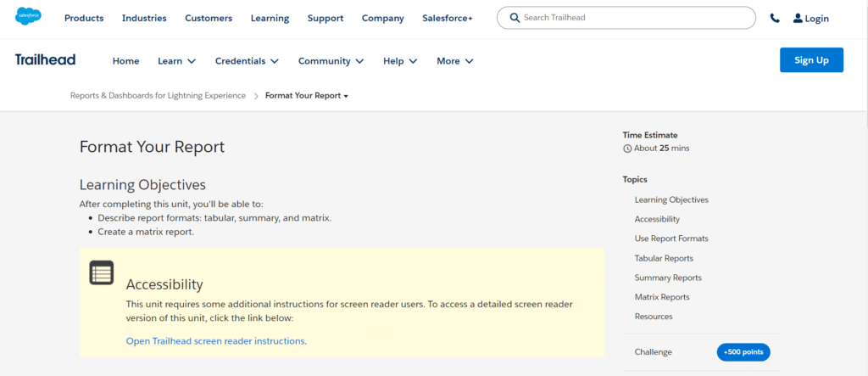Click the Sign Up button

pos(811,60)
